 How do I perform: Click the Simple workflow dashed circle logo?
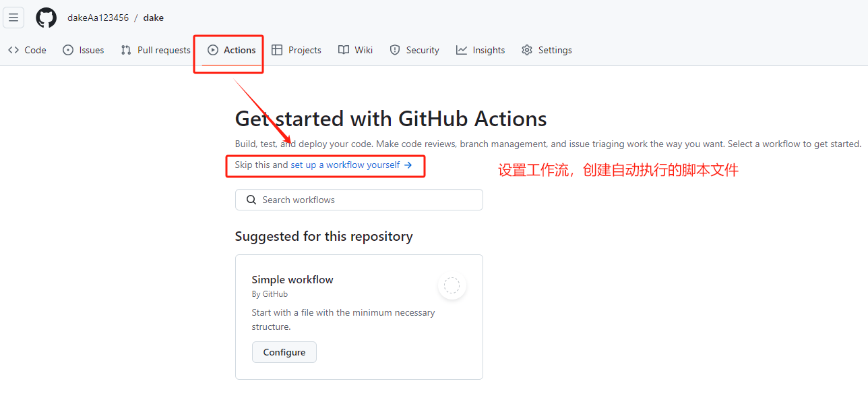452,285
